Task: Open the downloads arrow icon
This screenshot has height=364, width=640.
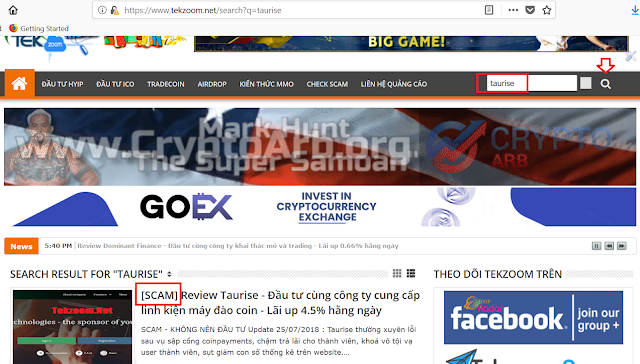Action: (635, 10)
